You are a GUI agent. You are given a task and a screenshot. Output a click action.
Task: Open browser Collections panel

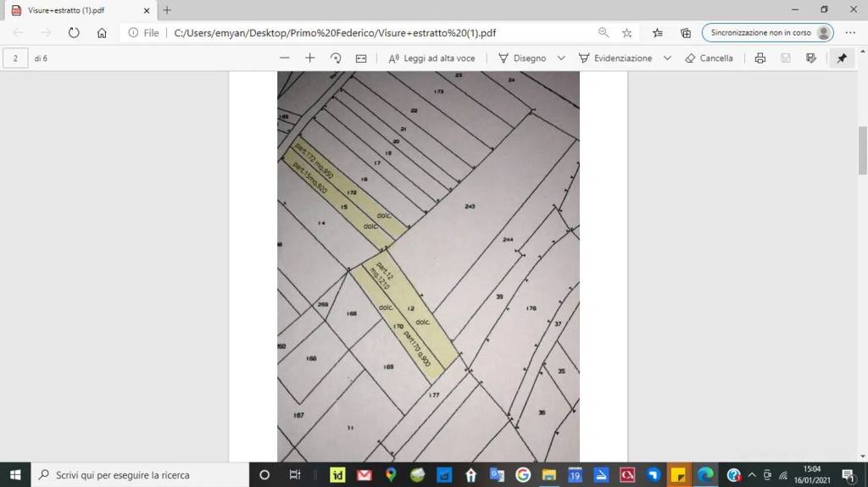click(x=686, y=33)
